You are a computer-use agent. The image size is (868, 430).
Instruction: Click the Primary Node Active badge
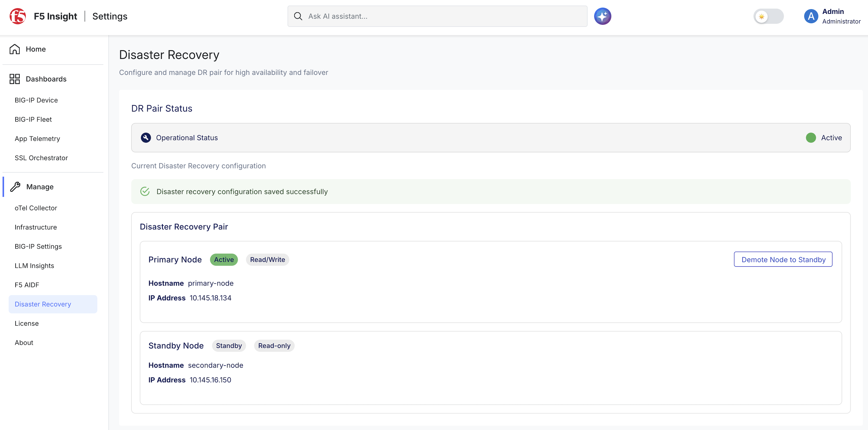pos(224,260)
